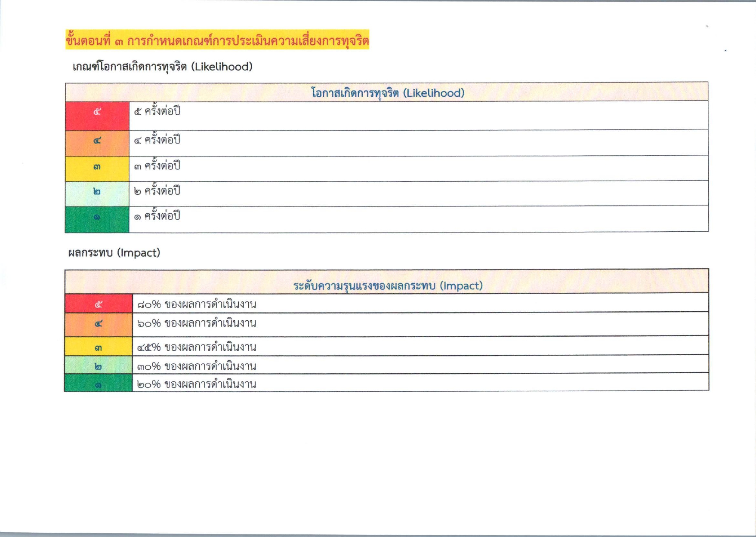756x537 pixels.
Task: Select the yellow level 3 Likelihood cell
Action: (x=97, y=168)
